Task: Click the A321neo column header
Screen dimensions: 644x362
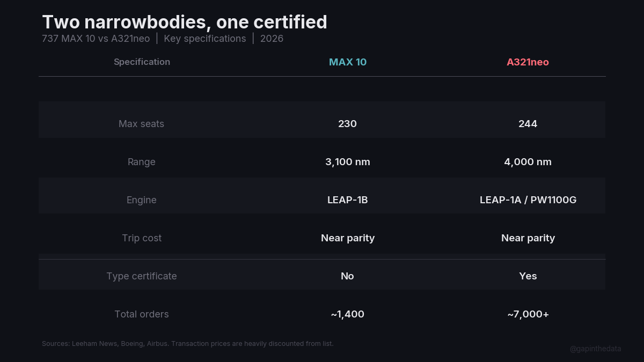Action: 528,62
